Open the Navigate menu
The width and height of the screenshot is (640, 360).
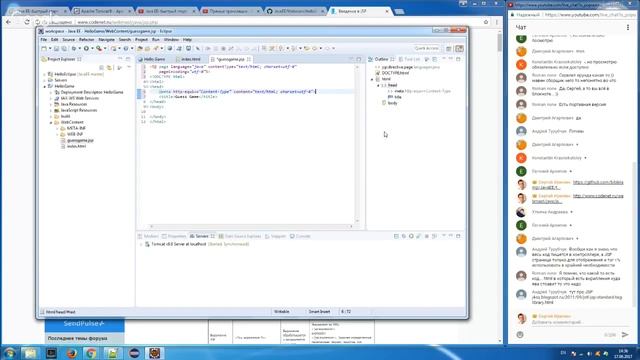pyautogui.click(x=107, y=40)
